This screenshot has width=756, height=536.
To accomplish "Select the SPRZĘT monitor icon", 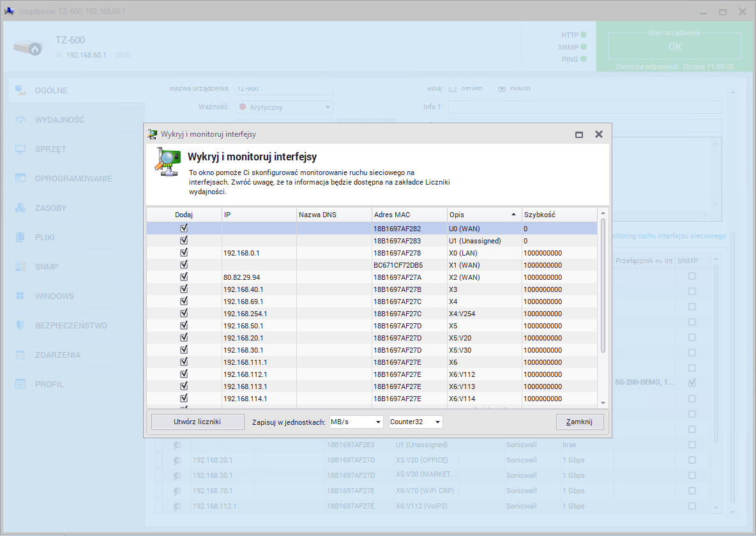I will 20,149.
